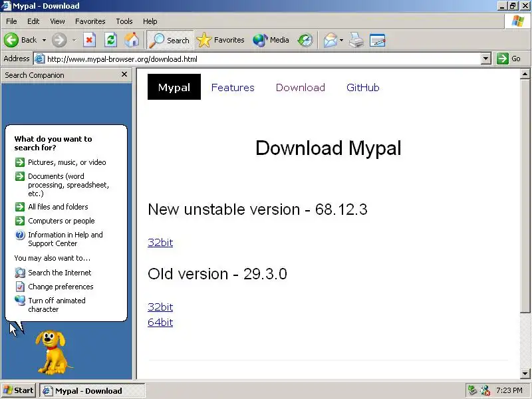Viewport: 532px width, 399px height.
Task: Click the title bar IE icon
Action: [6, 6]
